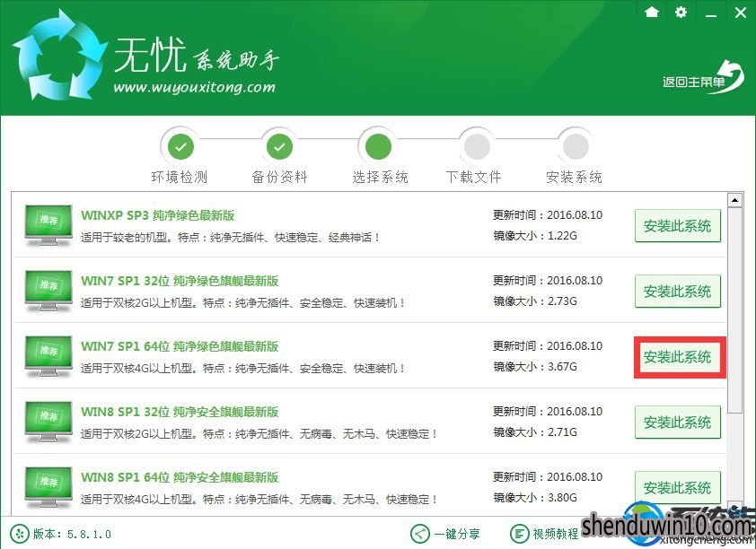Click the 一键分享 share icon
The width and height of the screenshot is (756, 549).
[x=420, y=534]
